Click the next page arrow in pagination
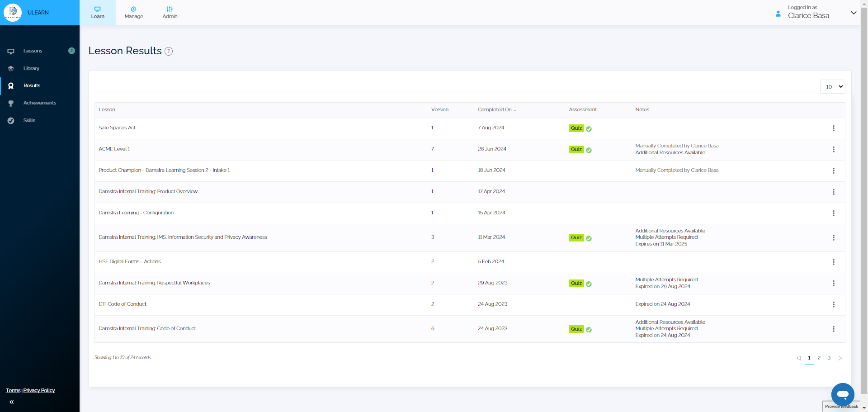 [840, 358]
